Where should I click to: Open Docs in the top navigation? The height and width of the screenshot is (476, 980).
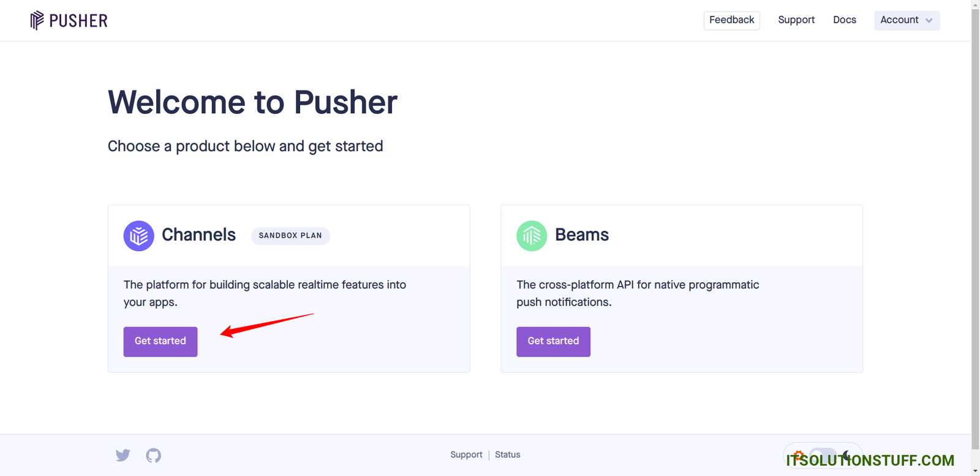[x=844, y=20]
